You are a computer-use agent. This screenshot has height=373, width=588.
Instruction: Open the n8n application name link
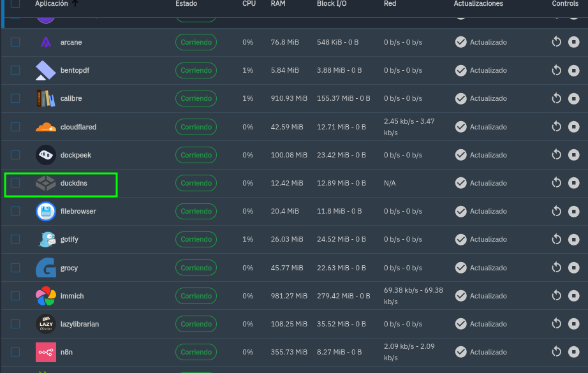(x=68, y=351)
